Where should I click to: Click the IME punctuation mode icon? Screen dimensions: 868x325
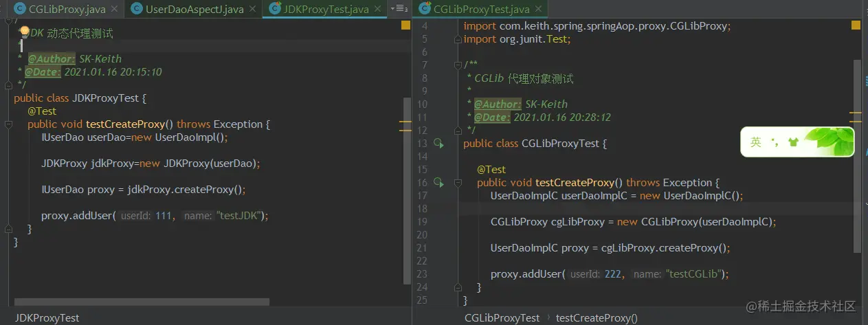coord(775,142)
